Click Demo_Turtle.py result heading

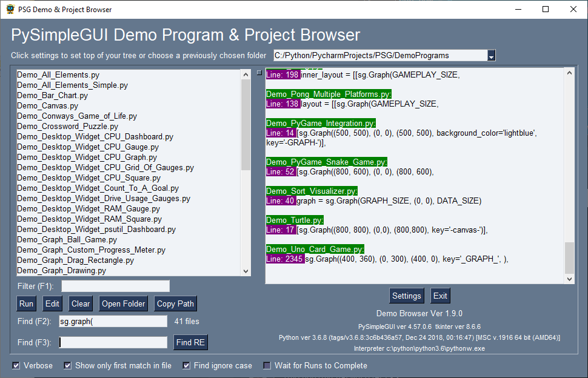(295, 220)
